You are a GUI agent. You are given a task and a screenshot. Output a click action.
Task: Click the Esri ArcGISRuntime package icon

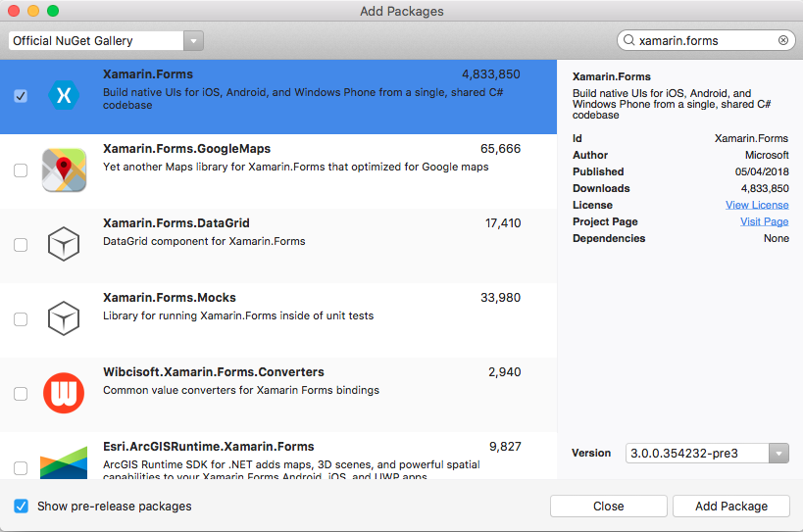[x=64, y=462]
